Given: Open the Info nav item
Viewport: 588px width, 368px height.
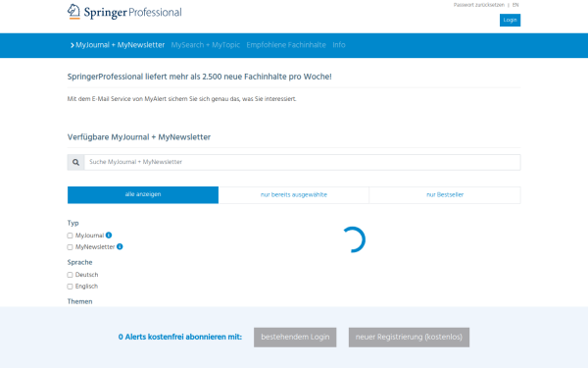Looking at the screenshot, I should tap(339, 45).
